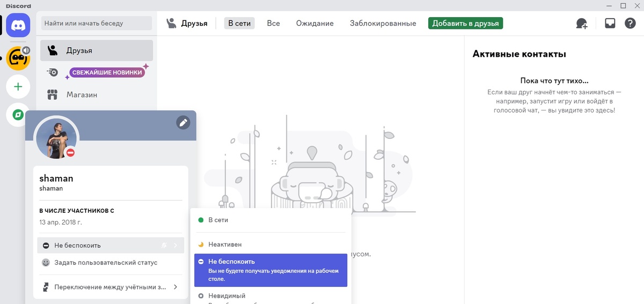The height and width of the screenshot is (304, 644).
Task: Set status to Невидимый
Action: 270,296
